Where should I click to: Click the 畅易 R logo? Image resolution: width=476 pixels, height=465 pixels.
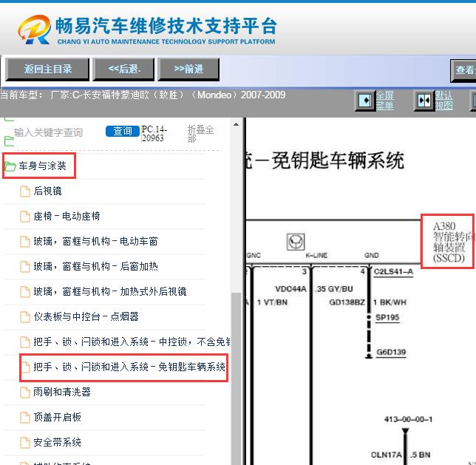[x=34, y=30]
